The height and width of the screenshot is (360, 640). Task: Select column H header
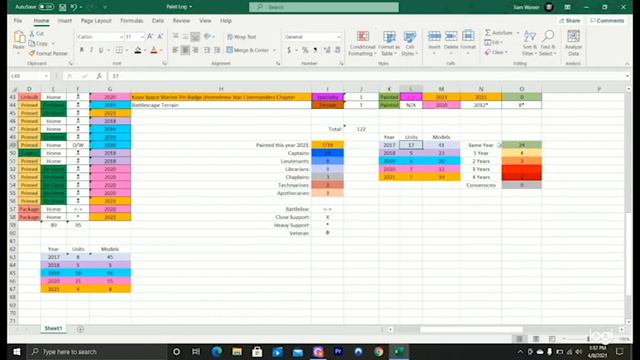221,89
